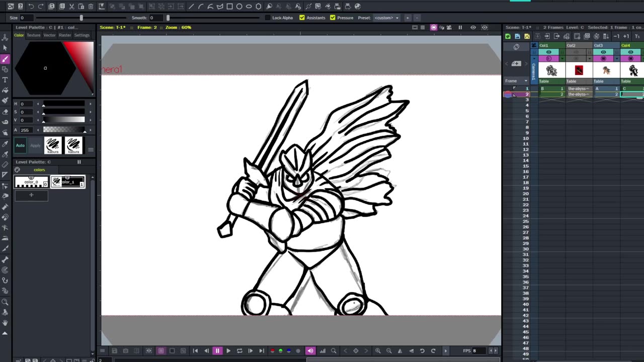Click the Undo arrow icon
This screenshot has width=644, height=362.
pos(31,7)
